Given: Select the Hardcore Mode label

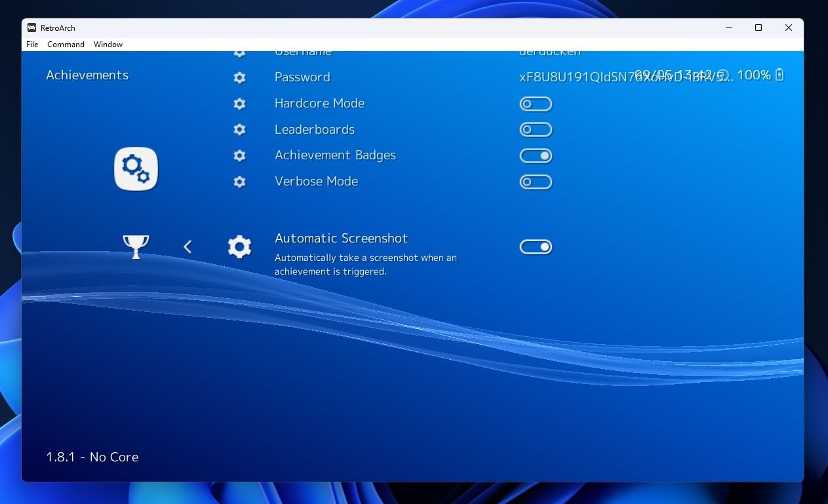Looking at the screenshot, I should pos(319,103).
